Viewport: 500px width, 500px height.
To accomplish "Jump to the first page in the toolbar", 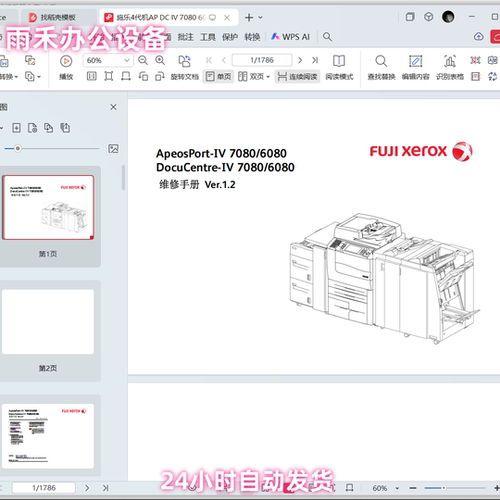I will click(x=209, y=60).
